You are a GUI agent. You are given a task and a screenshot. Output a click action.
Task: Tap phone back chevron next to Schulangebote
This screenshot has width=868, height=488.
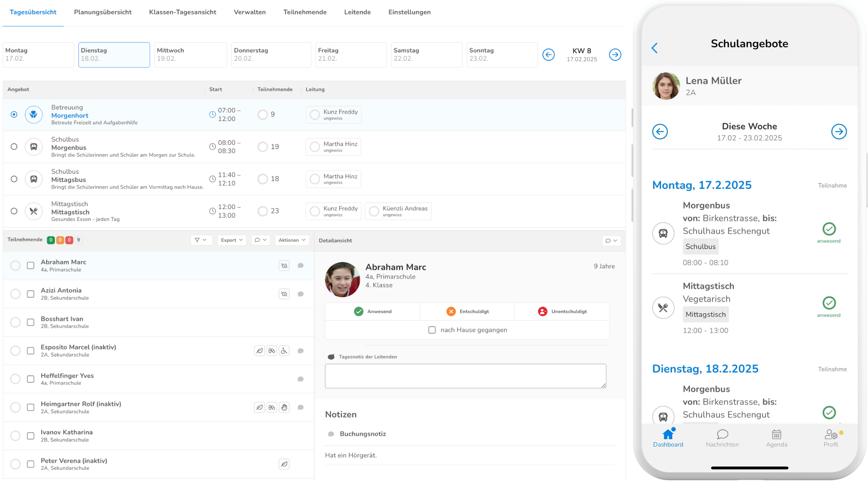tap(654, 48)
